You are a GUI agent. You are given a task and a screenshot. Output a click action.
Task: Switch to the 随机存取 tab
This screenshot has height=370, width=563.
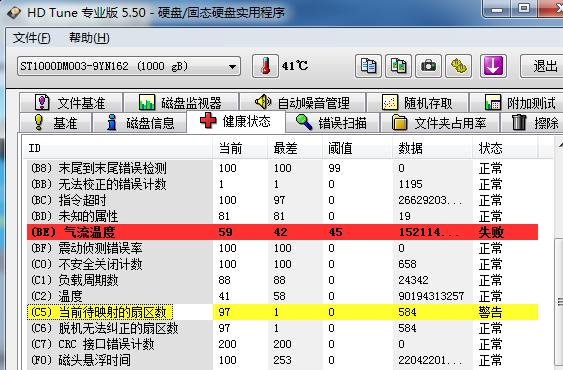click(418, 103)
